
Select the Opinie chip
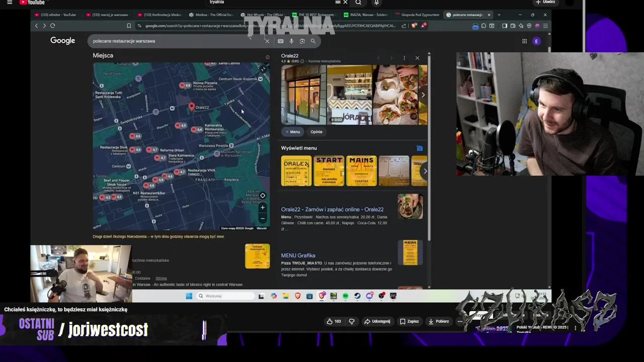click(316, 132)
